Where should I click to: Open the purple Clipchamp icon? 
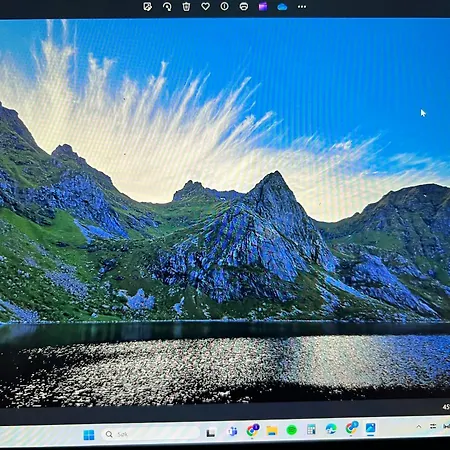coord(263,6)
